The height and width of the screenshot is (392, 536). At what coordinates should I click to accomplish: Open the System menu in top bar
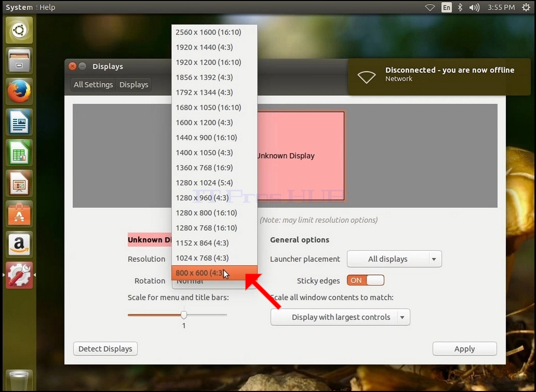tap(19, 7)
